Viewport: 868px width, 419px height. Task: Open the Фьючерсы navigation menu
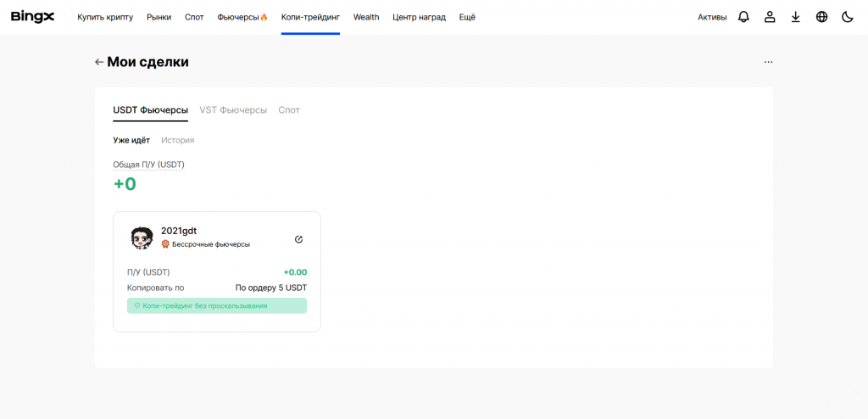pyautogui.click(x=238, y=17)
